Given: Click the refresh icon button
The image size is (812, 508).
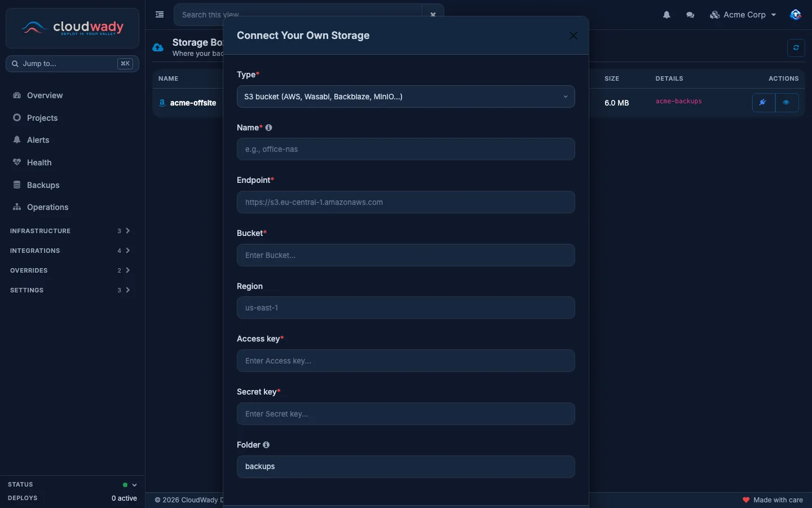Looking at the screenshot, I should (796, 48).
